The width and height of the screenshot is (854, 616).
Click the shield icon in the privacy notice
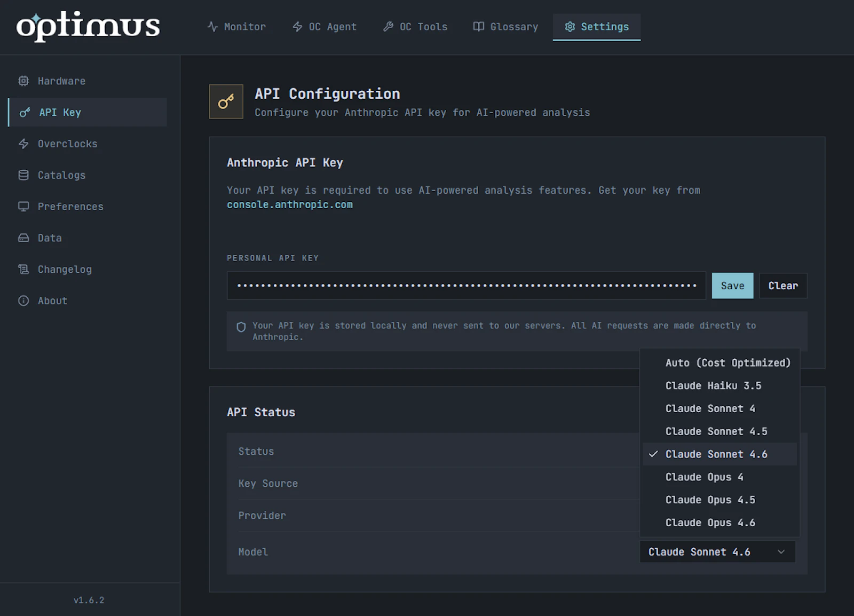pyautogui.click(x=241, y=327)
